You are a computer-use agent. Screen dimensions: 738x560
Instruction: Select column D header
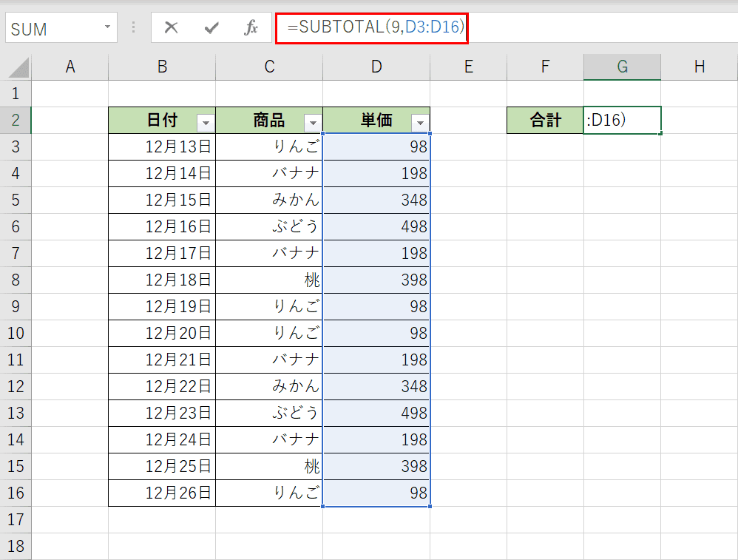376,67
